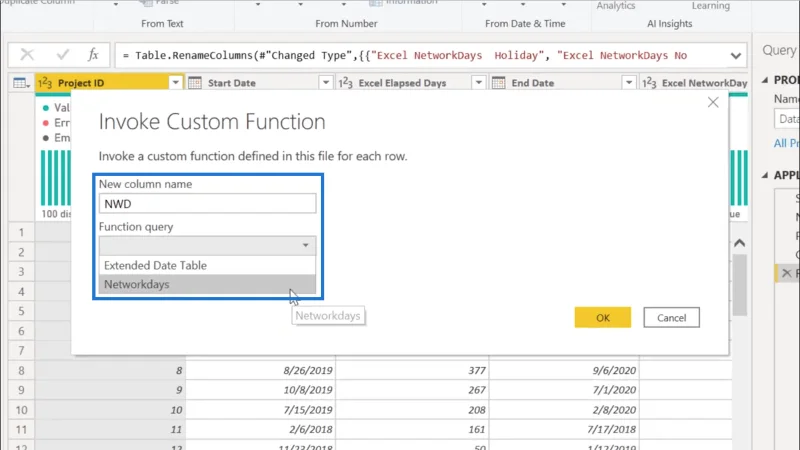Click the New column name input field
The height and width of the screenshot is (450, 800).
208,204
